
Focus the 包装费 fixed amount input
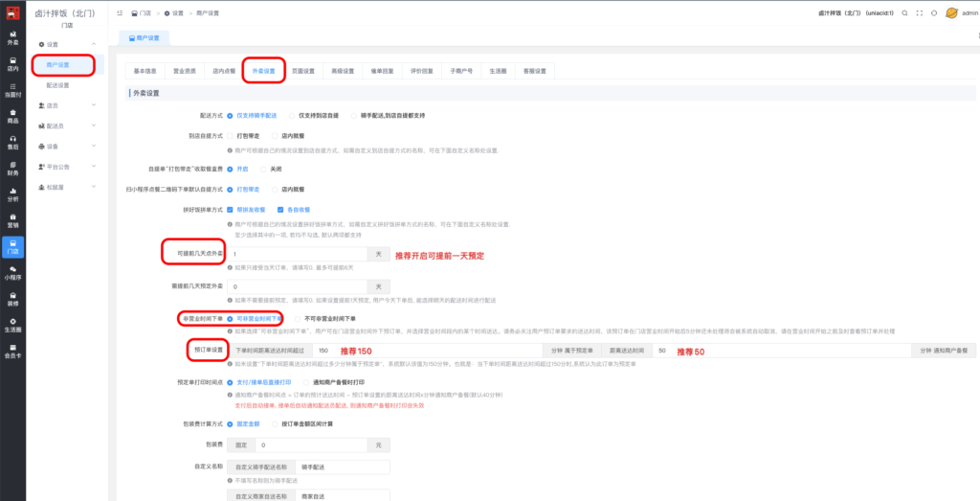click(x=311, y=445)
